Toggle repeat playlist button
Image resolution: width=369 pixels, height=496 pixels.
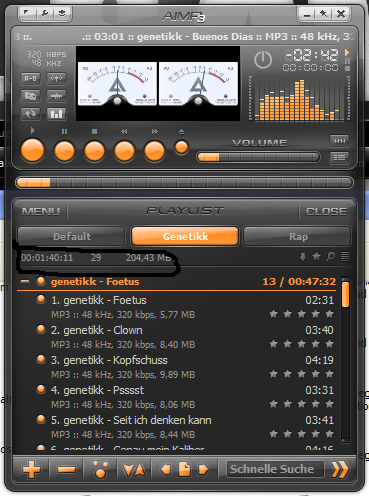coord(30,114)
